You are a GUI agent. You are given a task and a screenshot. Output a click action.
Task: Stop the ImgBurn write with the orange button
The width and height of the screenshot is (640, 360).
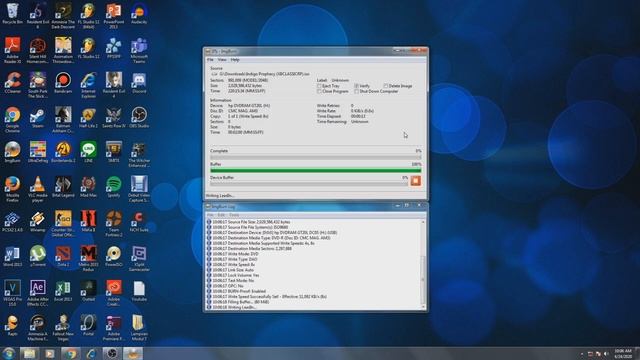416,181
